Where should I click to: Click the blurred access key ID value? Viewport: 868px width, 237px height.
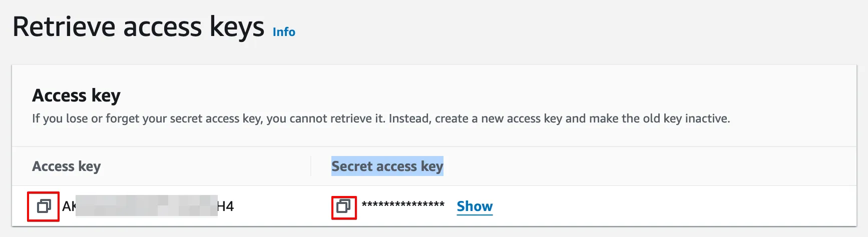click(146, 206)
